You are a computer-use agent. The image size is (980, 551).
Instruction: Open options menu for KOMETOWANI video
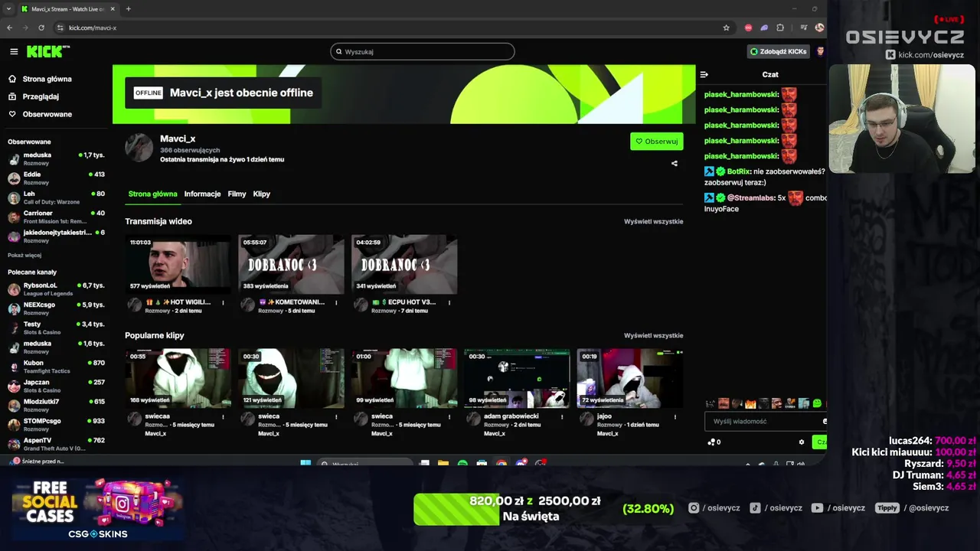[x=336, y=302]
